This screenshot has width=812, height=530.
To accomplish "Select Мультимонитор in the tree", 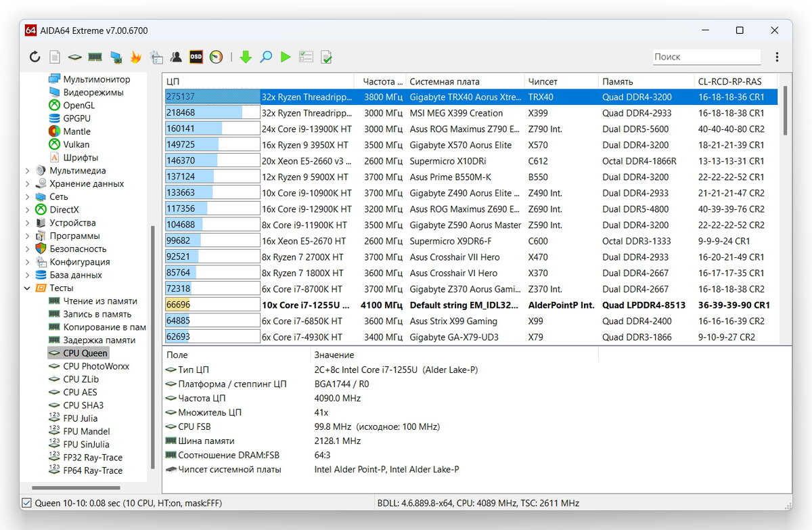I will [x=97, y=79].
